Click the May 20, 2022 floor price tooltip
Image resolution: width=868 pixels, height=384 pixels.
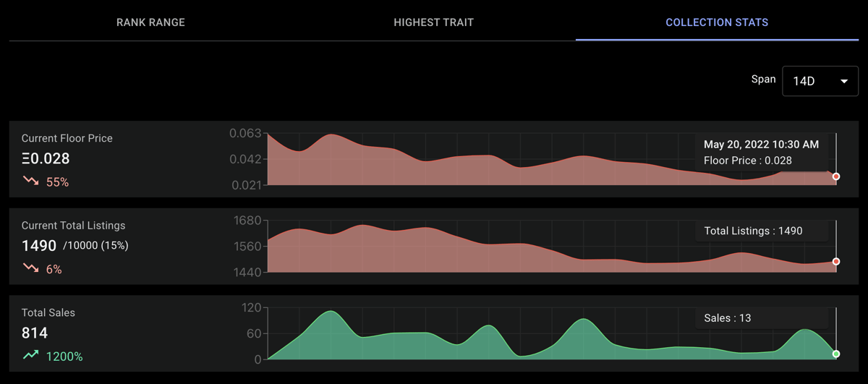tap(762, 152)
